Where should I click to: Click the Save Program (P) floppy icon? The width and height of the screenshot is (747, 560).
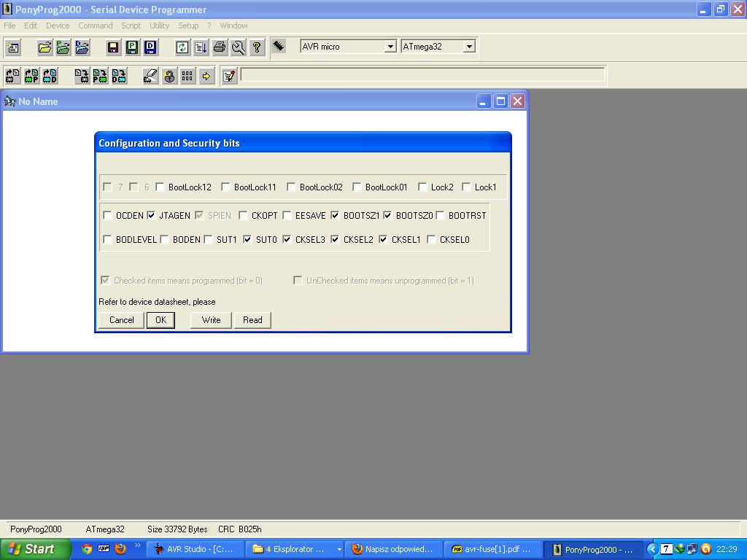[x=132, y=47]
